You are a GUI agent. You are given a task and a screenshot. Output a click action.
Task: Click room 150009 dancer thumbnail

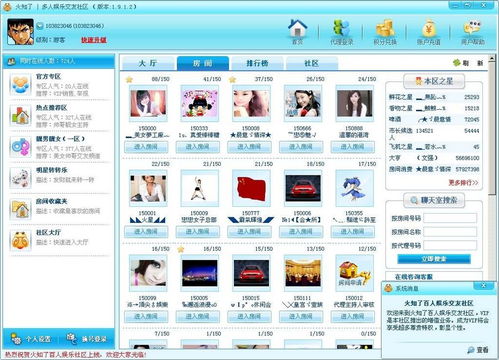click(200, 188)
